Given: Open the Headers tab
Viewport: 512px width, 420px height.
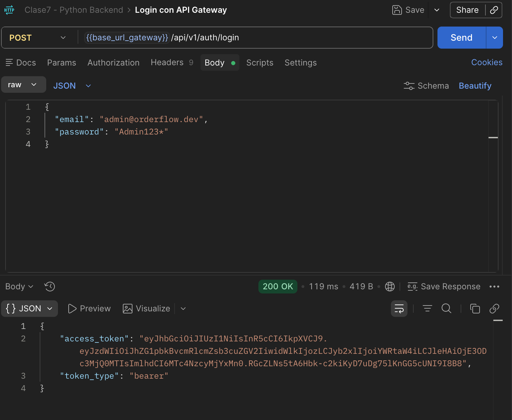Looking at the screenshot, I should [172, 62].
